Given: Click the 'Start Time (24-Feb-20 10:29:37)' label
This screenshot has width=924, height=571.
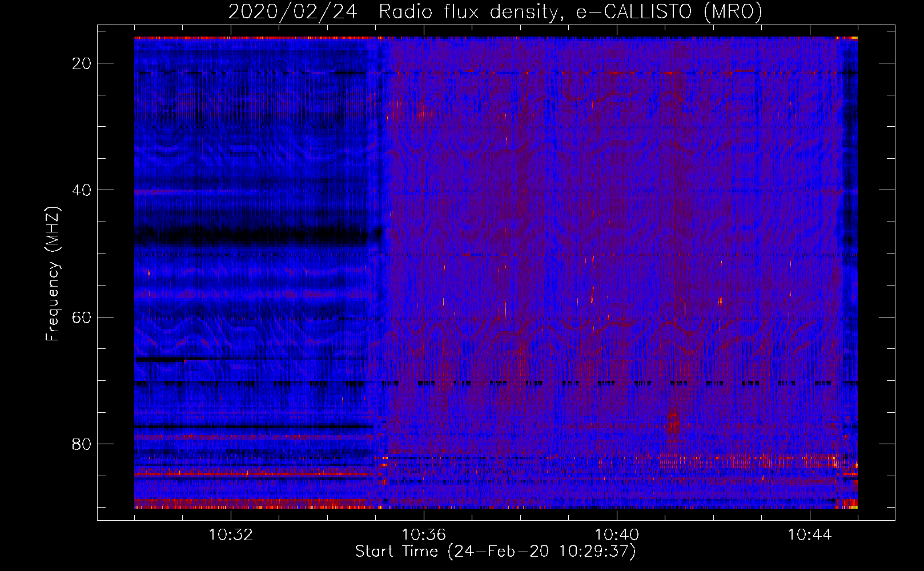Looking at the screenshot, I should click(x=495, y=552).
